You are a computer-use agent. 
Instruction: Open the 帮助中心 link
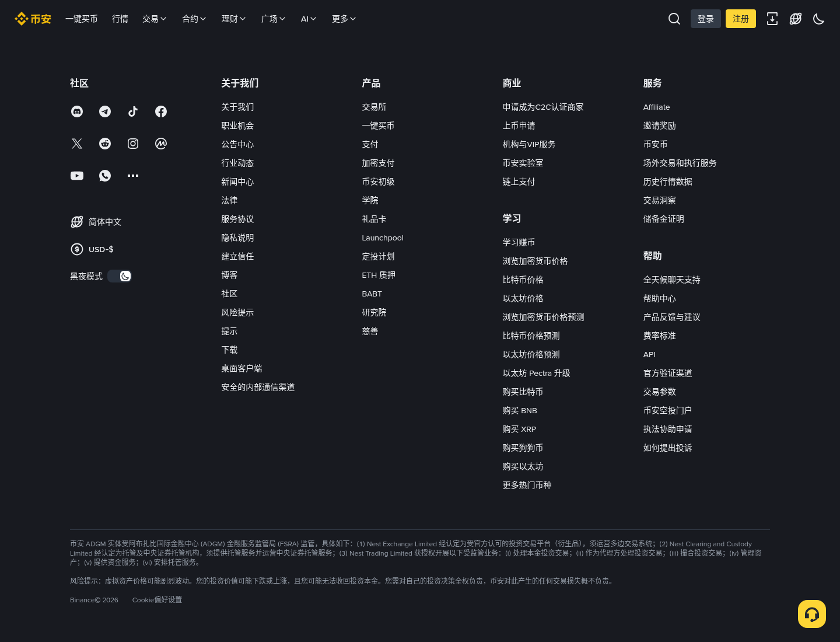[660, 298]
